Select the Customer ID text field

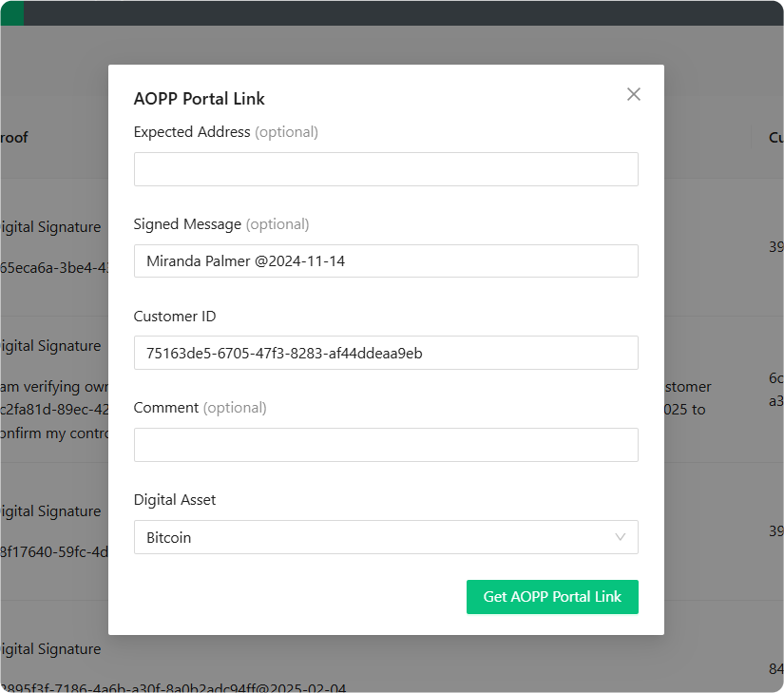coord(386,352)
